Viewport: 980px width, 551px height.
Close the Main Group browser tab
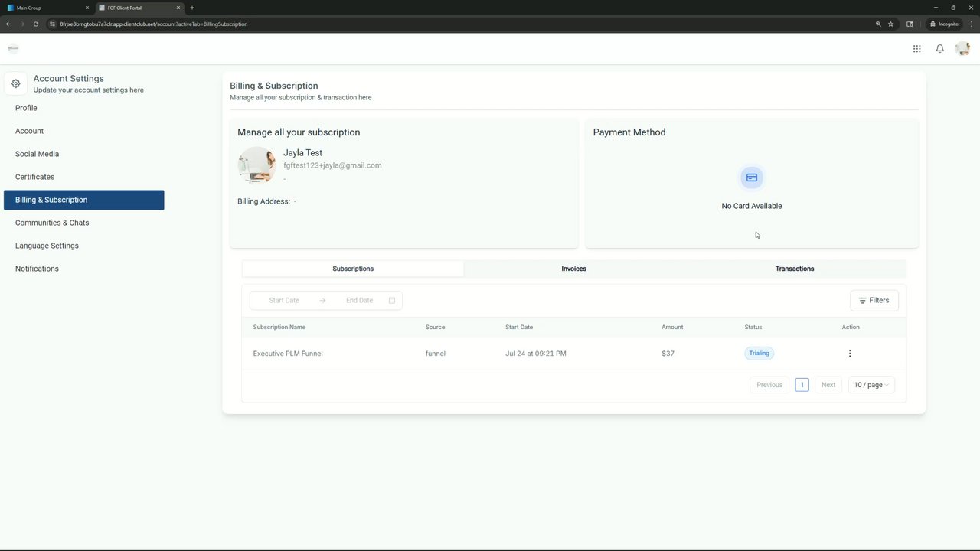pos(87,8)
